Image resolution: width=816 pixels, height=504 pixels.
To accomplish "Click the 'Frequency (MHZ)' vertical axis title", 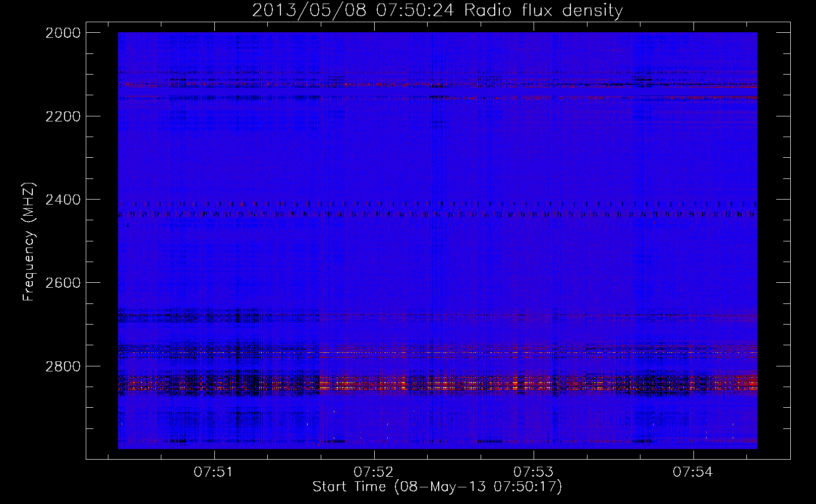I will [29, 242].
